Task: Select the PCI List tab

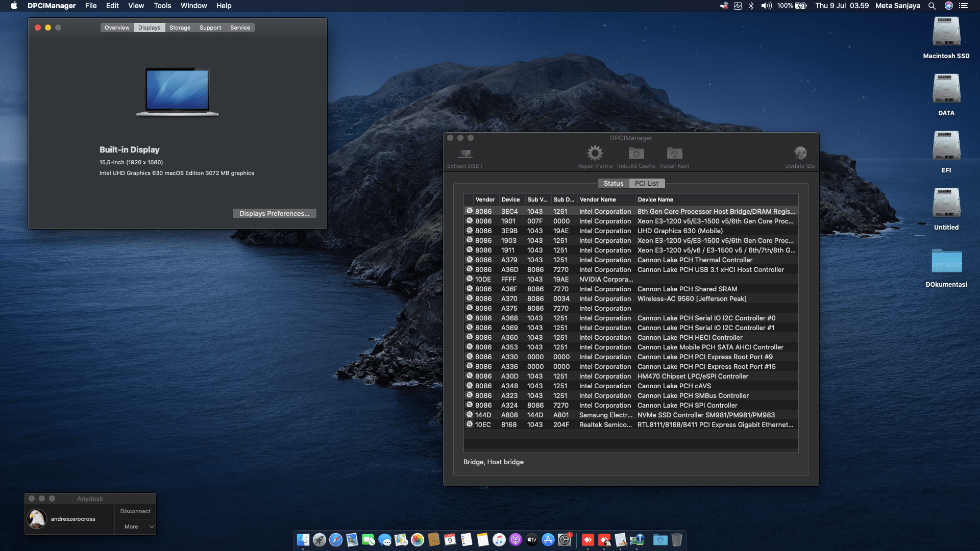Action: tap(646, 183)
